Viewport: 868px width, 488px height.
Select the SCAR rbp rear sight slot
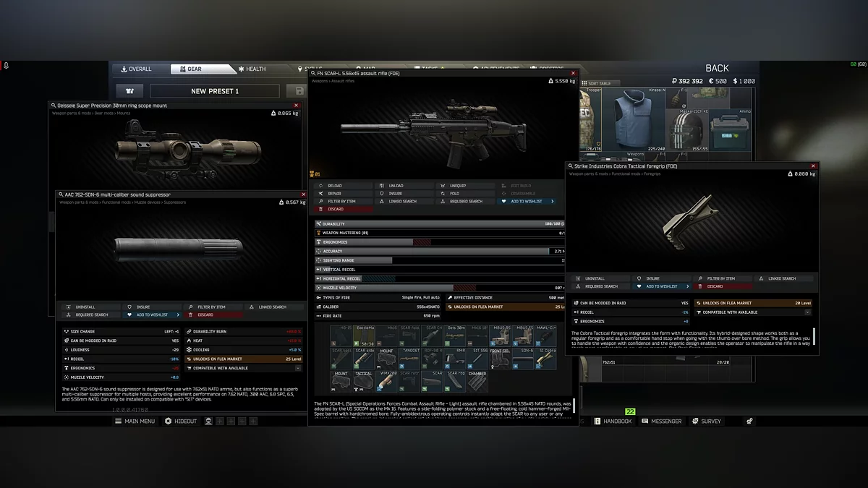tap(455, 382)
